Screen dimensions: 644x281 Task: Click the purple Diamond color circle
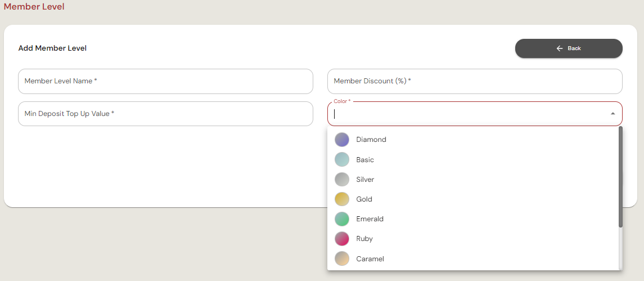(x=342, y=140)
